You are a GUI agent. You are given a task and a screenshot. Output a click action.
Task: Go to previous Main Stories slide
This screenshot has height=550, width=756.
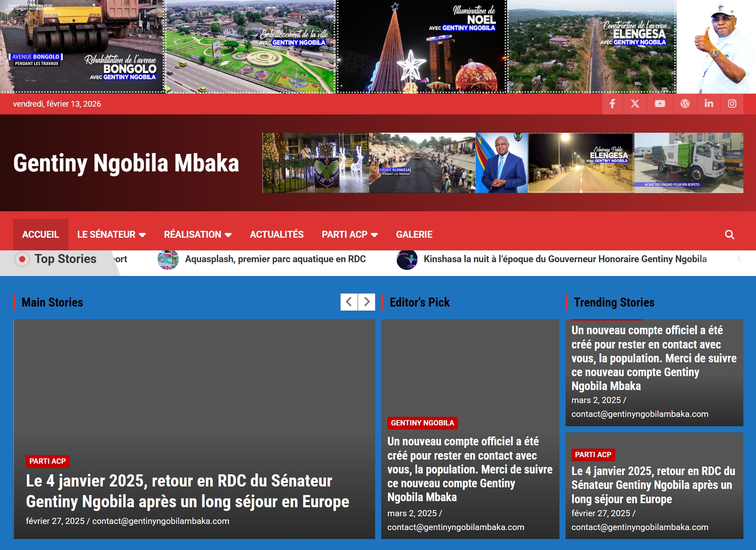pos(349,302)
